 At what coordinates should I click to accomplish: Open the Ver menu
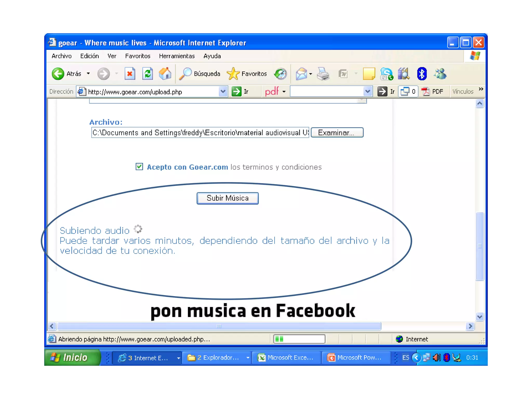click(x=112, y=56)
